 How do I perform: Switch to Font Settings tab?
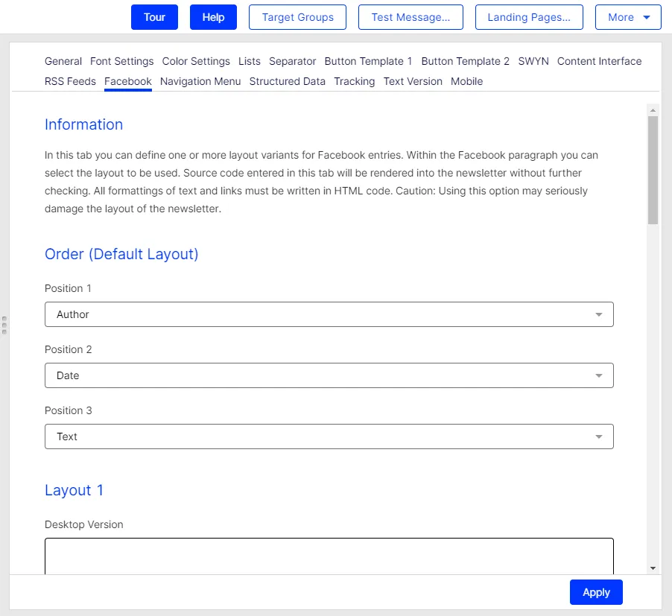coord(121,61)
